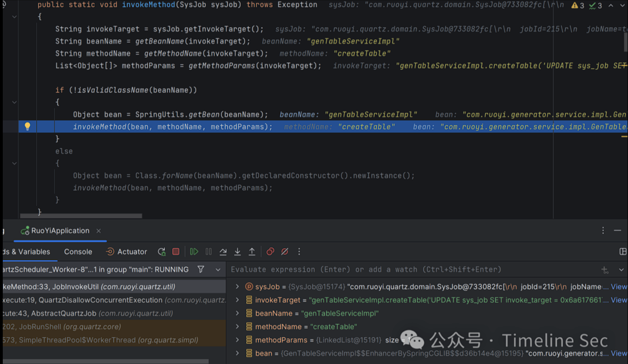Toggle Mute Breakpoints
628x364 pixels.
[x=285, y=252]
